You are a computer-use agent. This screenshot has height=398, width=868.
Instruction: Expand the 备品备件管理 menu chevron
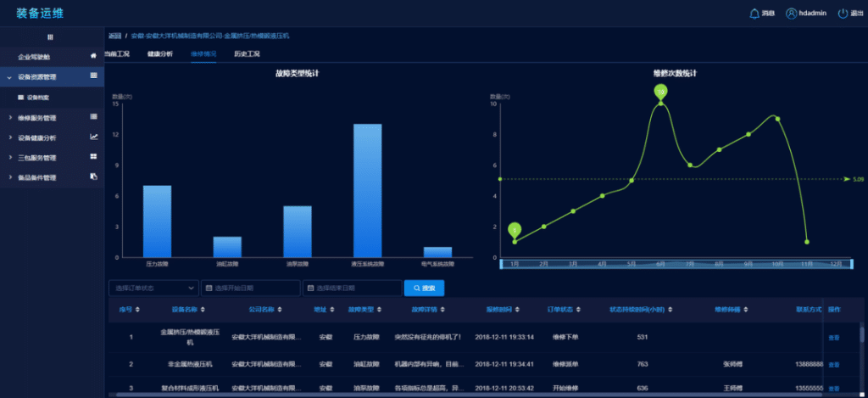point(9,178)
